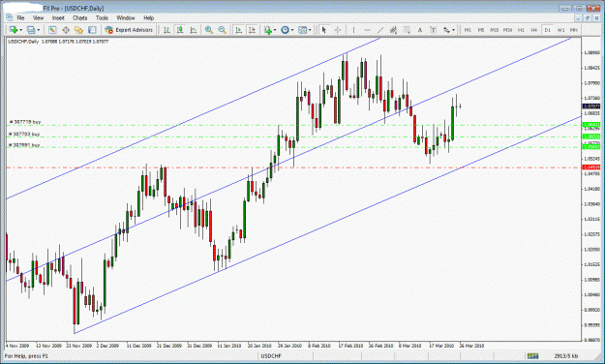605x364 pixels.
Task: Select the Text Label tool
Action: click(433, 30)
